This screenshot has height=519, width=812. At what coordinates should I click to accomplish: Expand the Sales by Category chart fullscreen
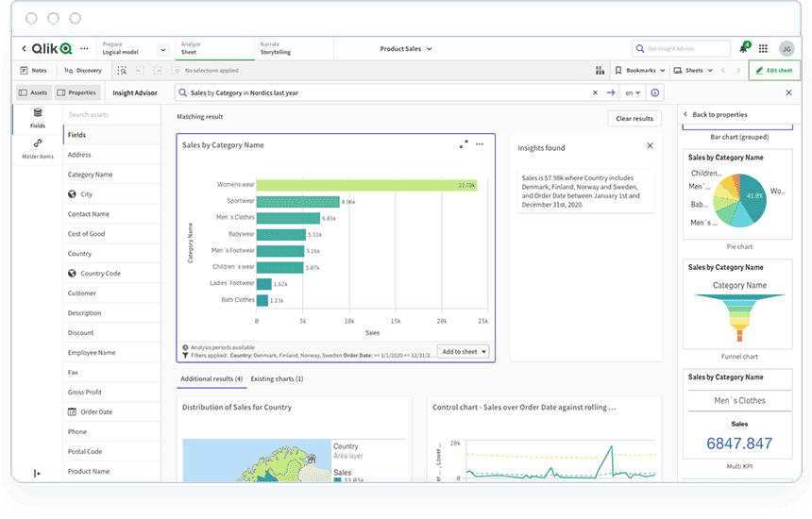(464, 144)
